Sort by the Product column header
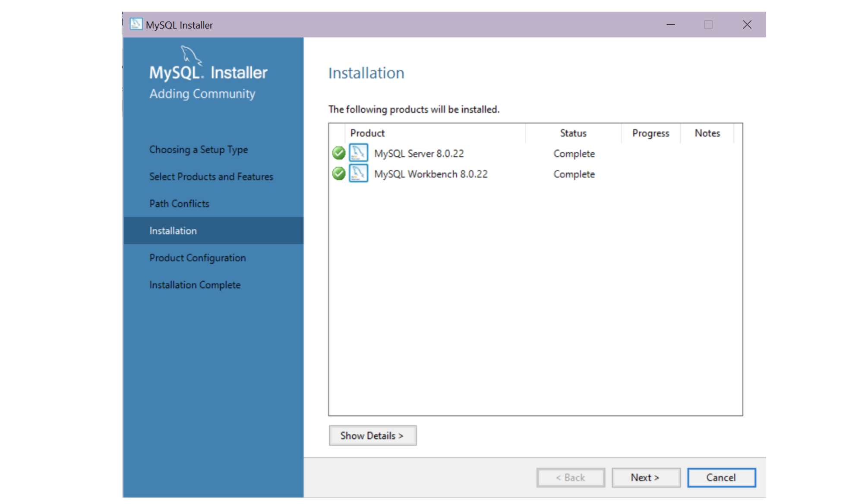865x504 pixels. 435,133
